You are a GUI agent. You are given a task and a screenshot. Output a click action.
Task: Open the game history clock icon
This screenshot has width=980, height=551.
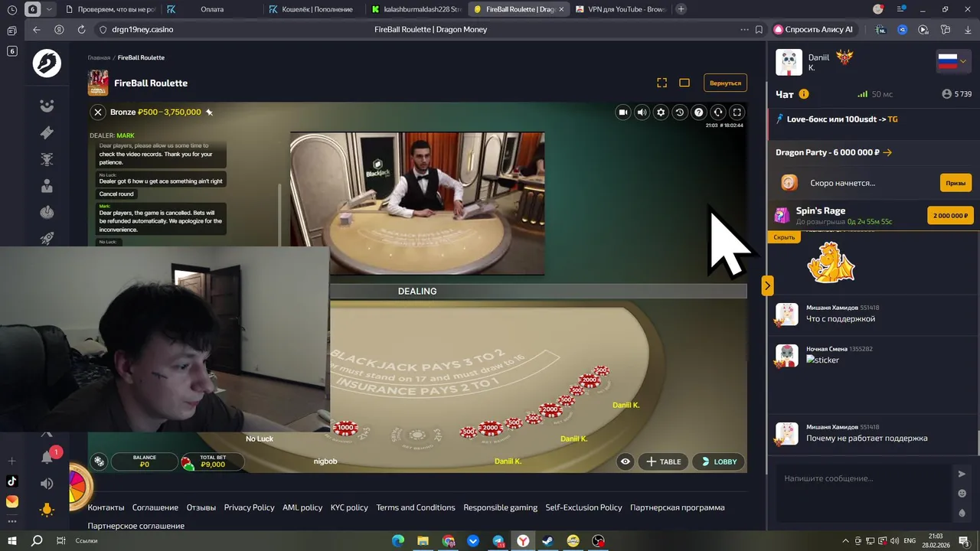coord(680,112)
